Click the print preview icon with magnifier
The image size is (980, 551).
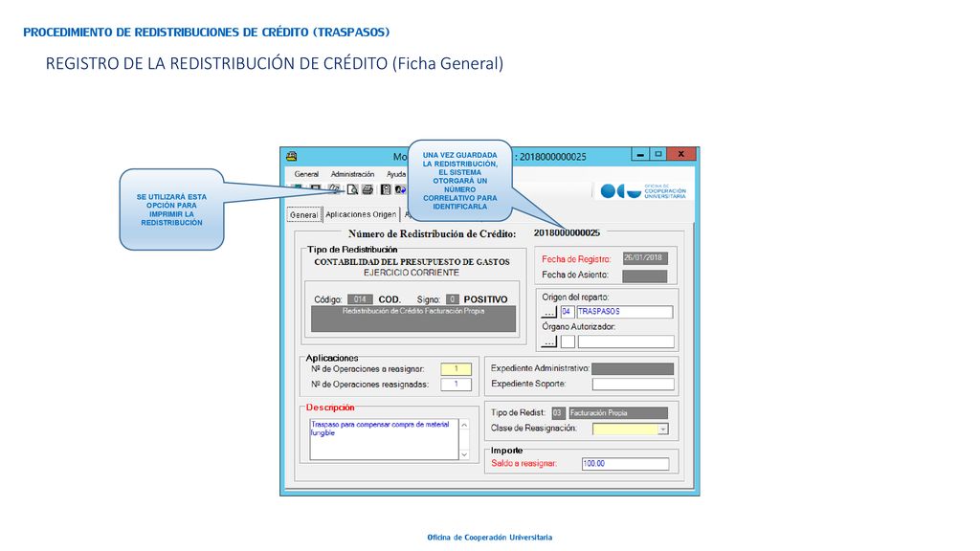(x=352, y=189)
